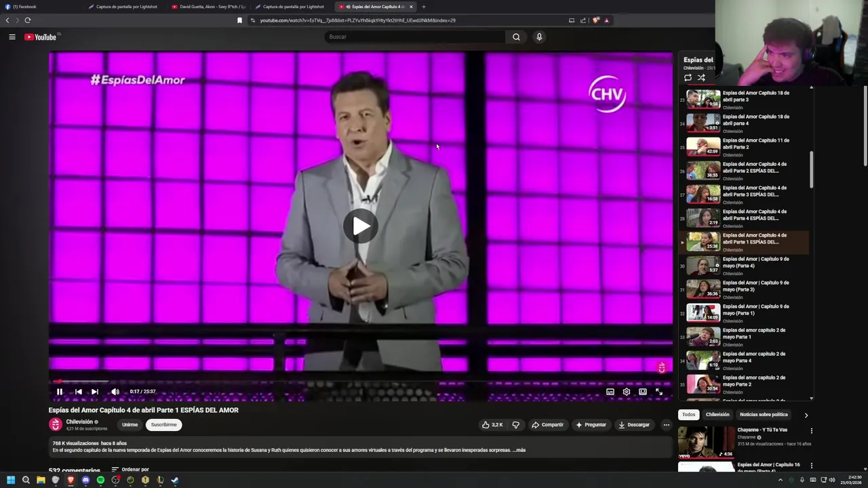The height and width of the screenshot is (488, 868).
Task: Select 'capitulo 2 de mayo Parte 1'
Action: [744, 337]
